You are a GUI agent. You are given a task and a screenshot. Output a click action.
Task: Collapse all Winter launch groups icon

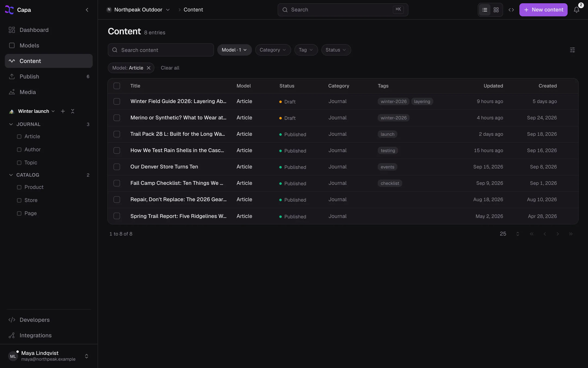coord(73,111)
